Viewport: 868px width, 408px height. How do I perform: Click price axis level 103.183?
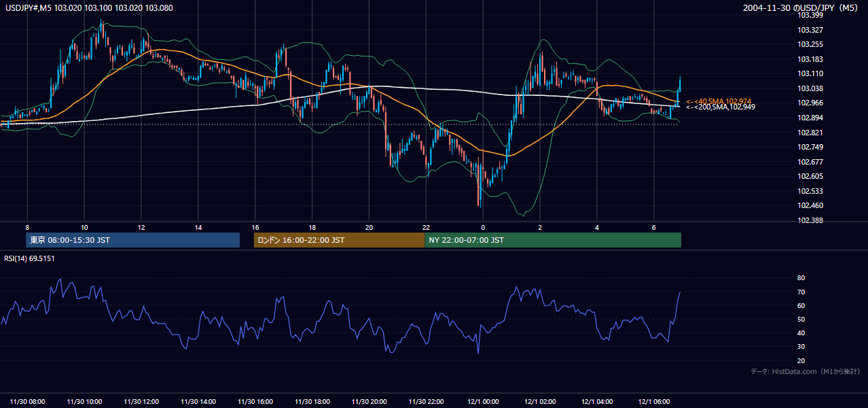pos(810,59)
